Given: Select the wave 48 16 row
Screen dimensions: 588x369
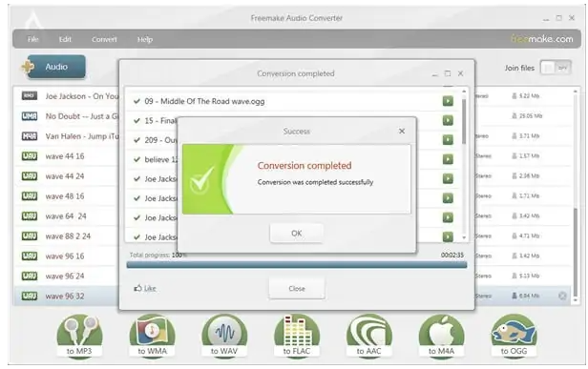Looking at the screenshot, I should (66, 195).
